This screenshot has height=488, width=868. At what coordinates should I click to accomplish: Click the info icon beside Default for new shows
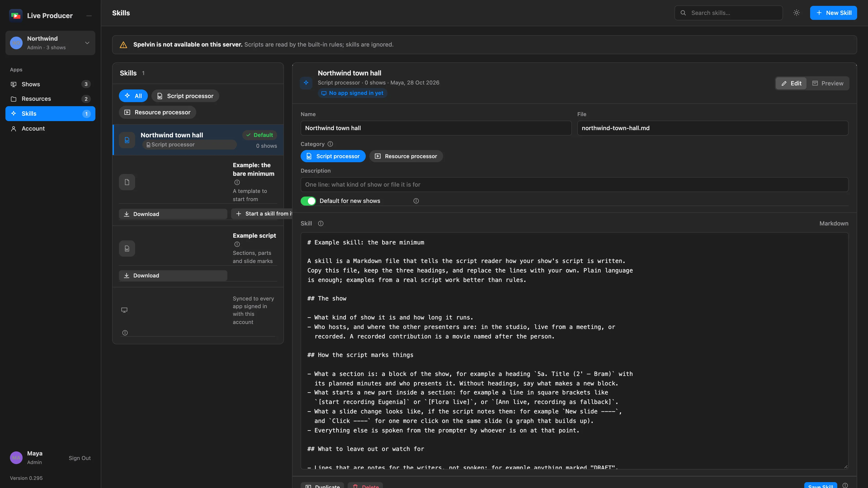point(416,201)
